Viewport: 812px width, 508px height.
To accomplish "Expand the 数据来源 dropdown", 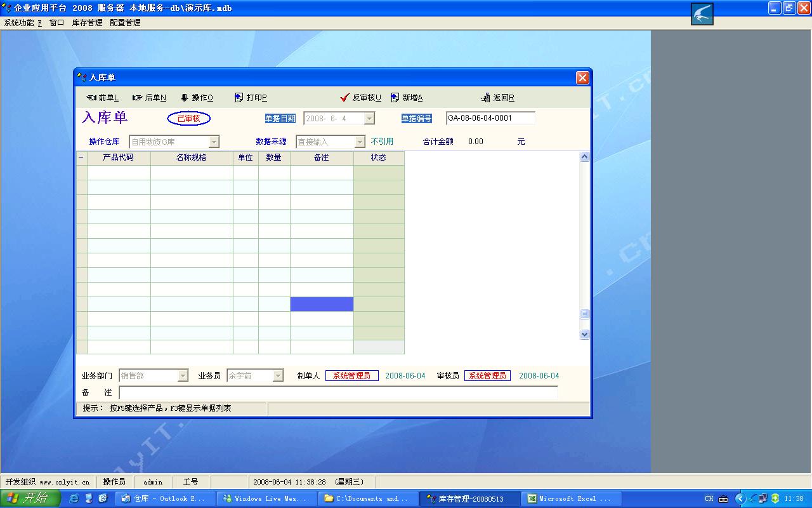I will (360, 142).
